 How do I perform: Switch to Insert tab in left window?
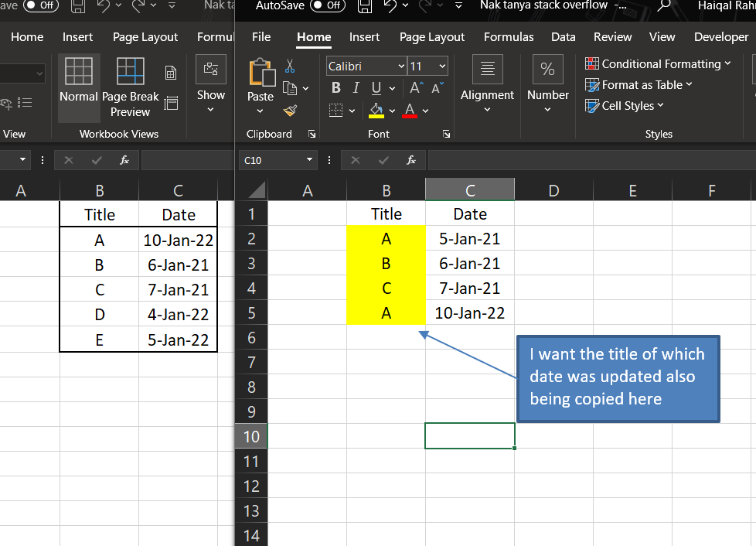coord(77,37)
